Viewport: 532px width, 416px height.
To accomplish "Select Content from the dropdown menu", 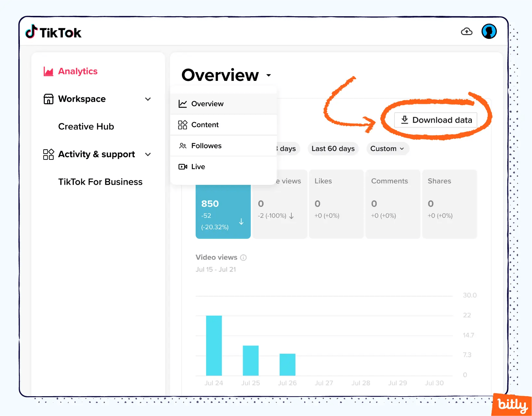I will (205, 125).
